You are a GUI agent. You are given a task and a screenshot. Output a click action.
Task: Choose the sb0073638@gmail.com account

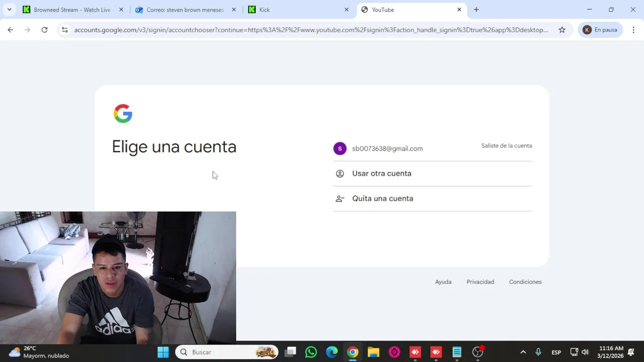pos(432,148)
